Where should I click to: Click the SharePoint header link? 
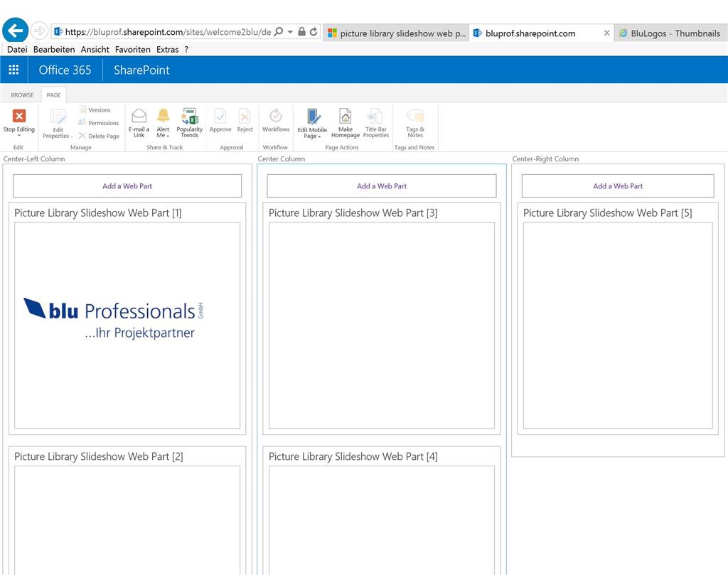(141, 70)
